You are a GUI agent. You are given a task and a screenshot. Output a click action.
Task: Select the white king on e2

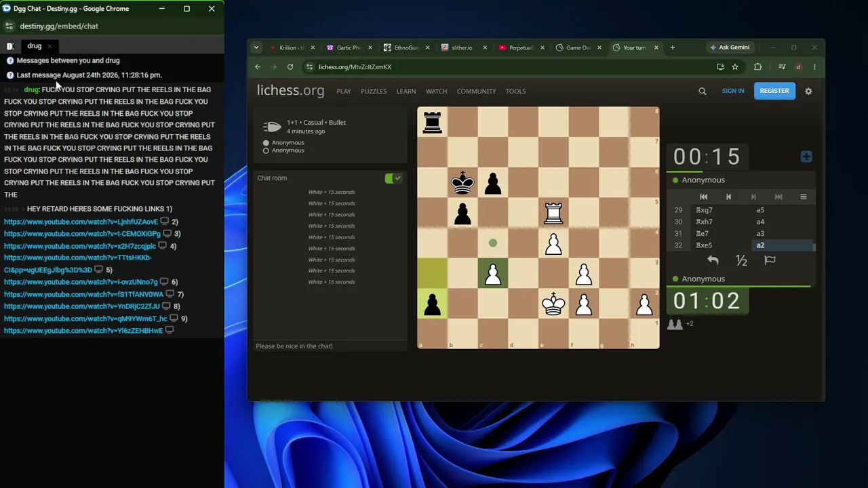554,304
